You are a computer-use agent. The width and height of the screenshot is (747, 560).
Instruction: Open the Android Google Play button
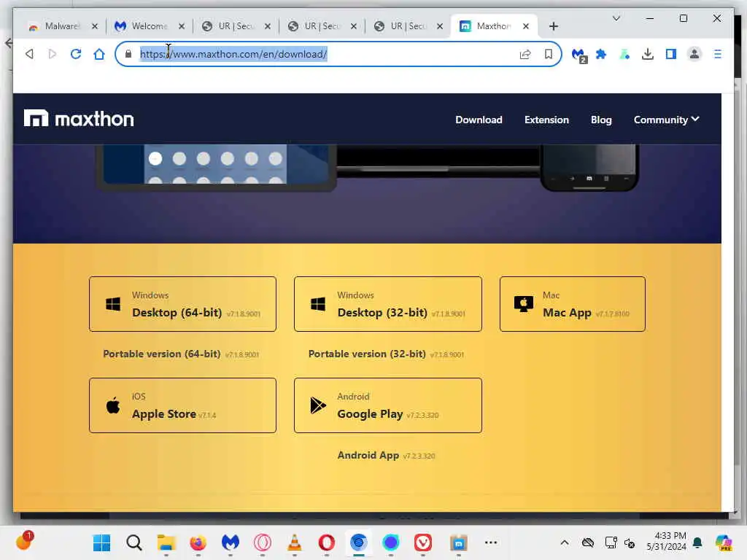(388, 405)
